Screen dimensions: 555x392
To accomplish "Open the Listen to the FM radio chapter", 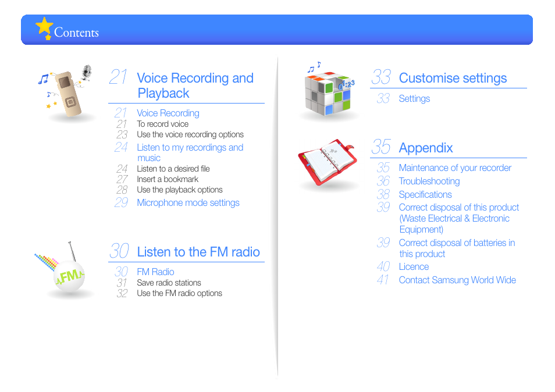I will click(198, 252).
